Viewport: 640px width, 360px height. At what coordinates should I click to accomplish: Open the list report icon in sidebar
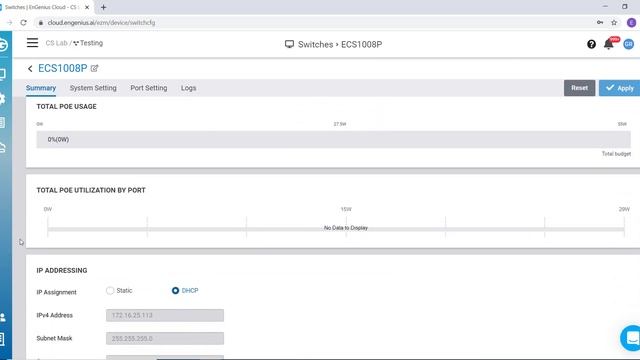(2, 122)
